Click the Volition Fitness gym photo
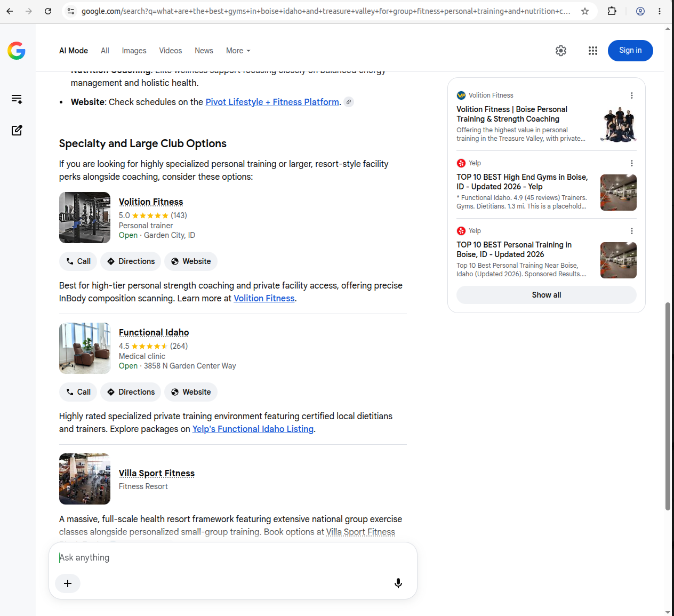This screenshot has width=674, height=616. 85,218
